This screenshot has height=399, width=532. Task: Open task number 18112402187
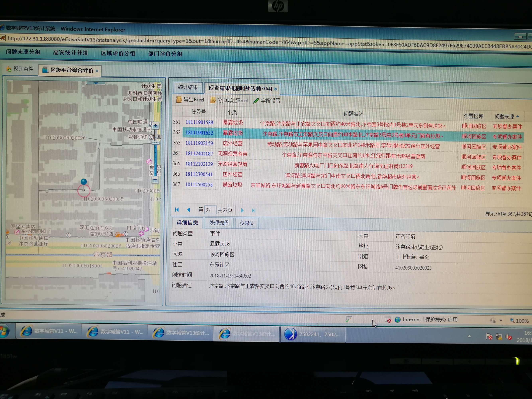click(x=199, y=153)
